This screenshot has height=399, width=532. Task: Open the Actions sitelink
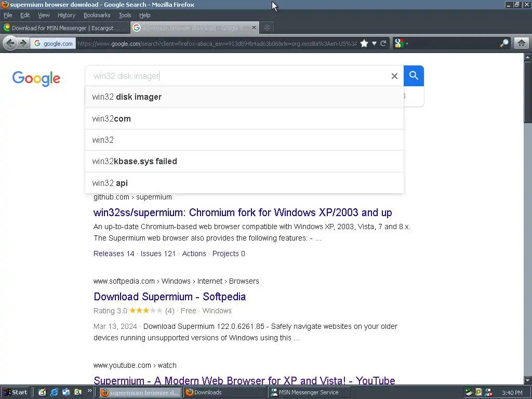[x=194, y=254]
